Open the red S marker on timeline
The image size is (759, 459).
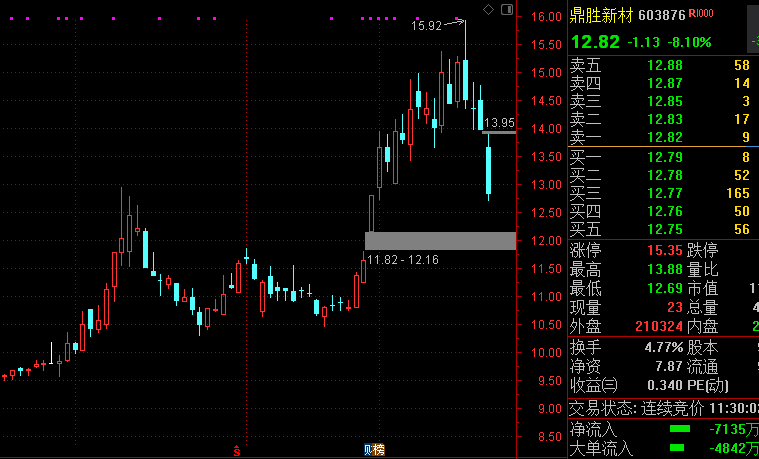pyautogui.click(x=237, y=451)
